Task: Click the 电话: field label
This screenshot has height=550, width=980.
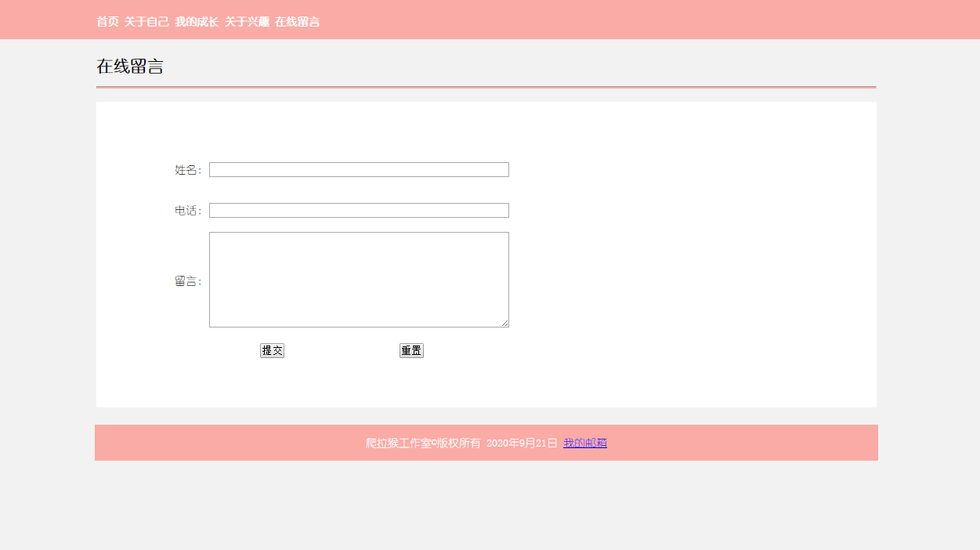Action: (188, 211)
